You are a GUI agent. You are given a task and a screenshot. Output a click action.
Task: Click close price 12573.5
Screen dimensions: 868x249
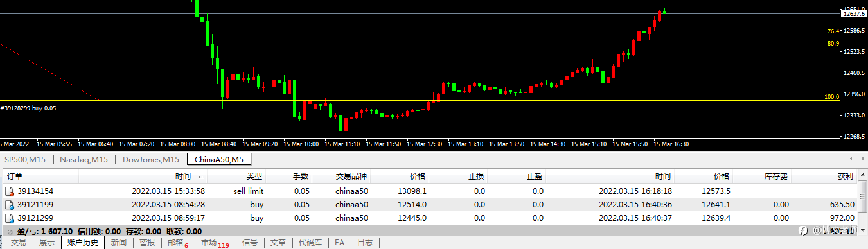[715, 191]
